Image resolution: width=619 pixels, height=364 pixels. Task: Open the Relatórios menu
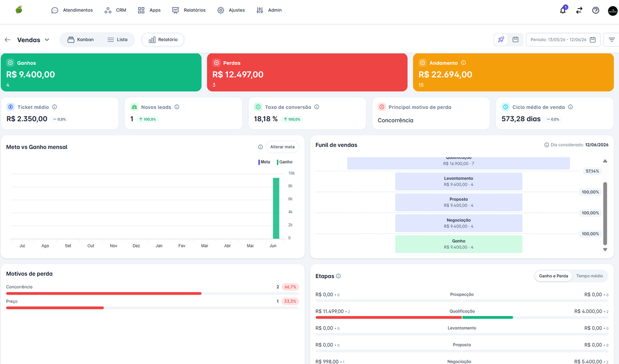click(x=189, y=10)
